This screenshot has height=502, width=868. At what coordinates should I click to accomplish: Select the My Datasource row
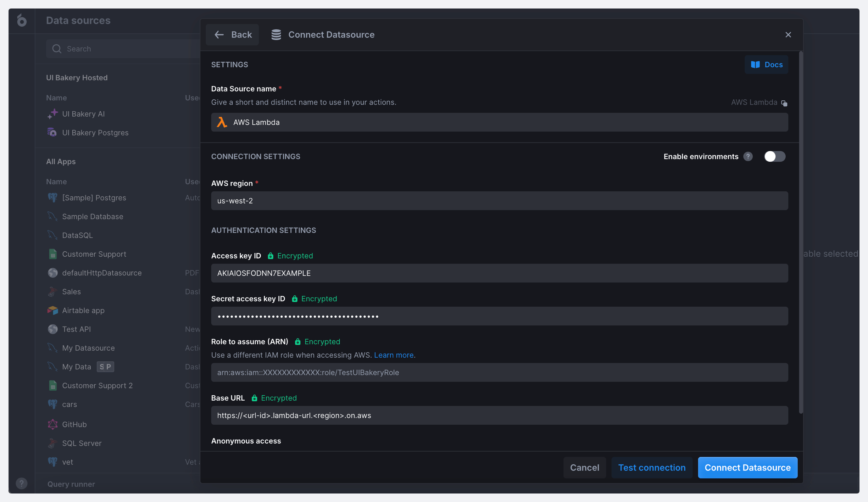[89, 348]
